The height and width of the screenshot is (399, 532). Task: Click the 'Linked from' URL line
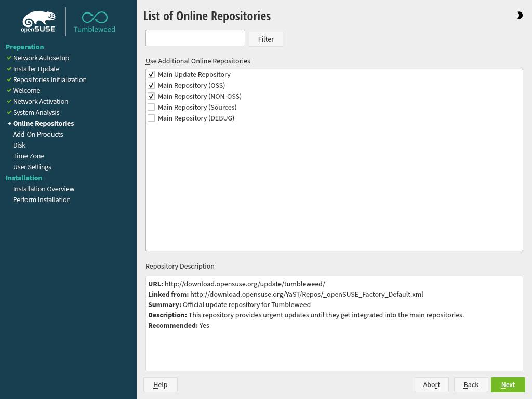(x=286, y=294)
